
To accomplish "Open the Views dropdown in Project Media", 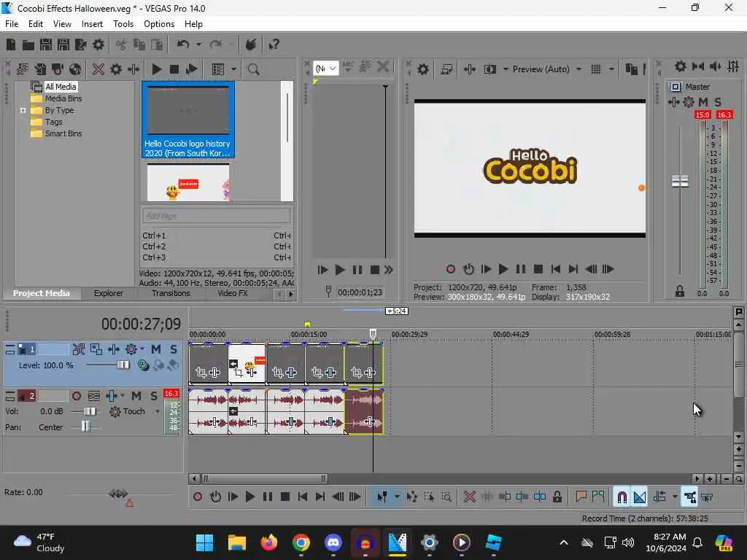I will tap(233, 69).
